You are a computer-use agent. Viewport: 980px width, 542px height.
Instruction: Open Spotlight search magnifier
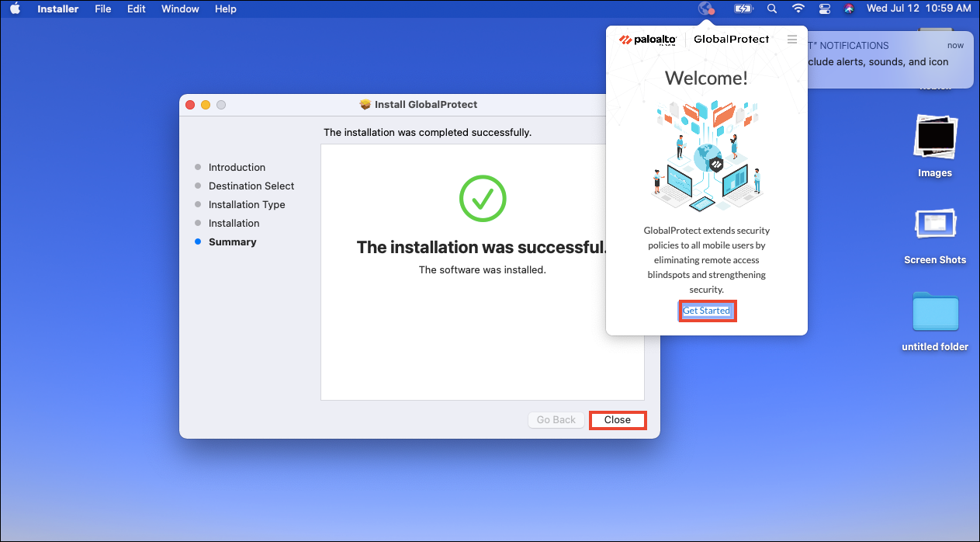tap(771, 9)
